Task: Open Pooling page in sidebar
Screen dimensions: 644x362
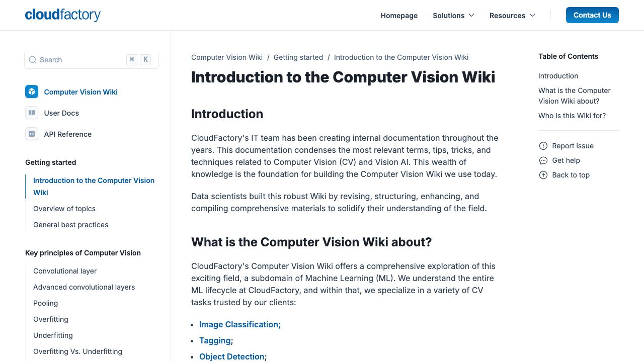Action: [x=45, y=303]
